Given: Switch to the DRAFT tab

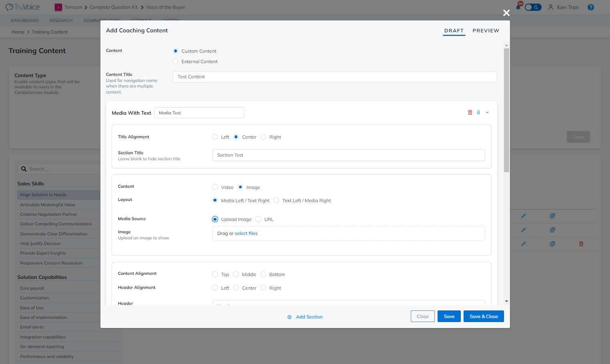Looking at the screenshot, I should (454, 31).
